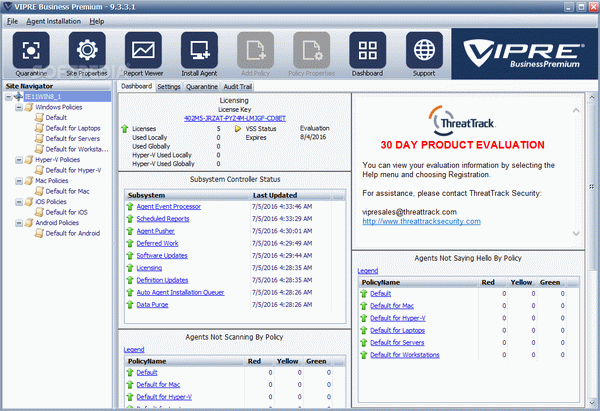The image size is (600, 411).
Task: Select Default for Servers in Site Navigator
Action: [x=73, y=139]
